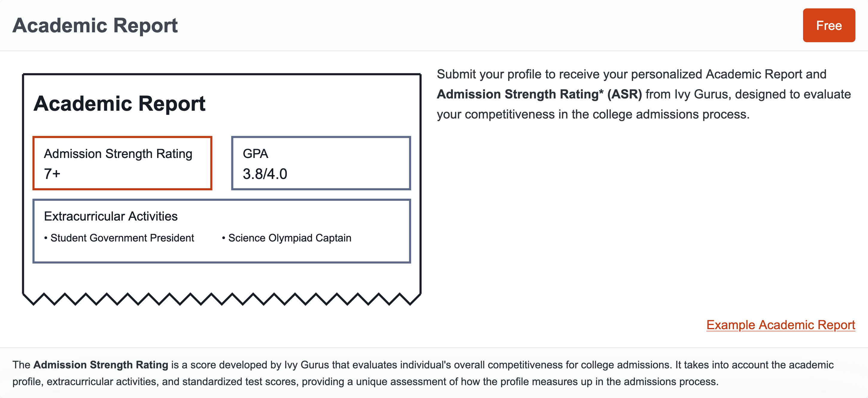The image size is (868, 398).
Task: Click the orange Free button
Action: (x=828, y=25)
